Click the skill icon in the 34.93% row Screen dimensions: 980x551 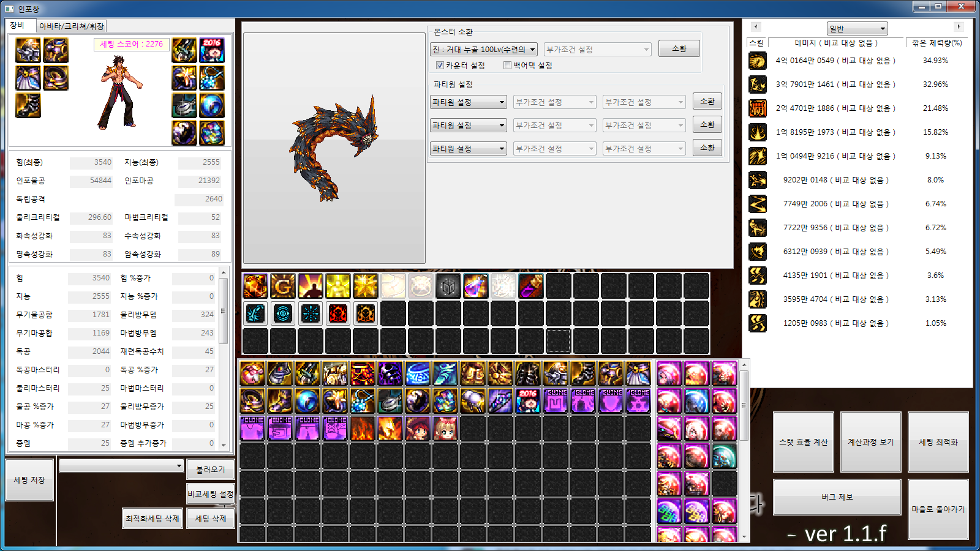click(x=758, y=61)
